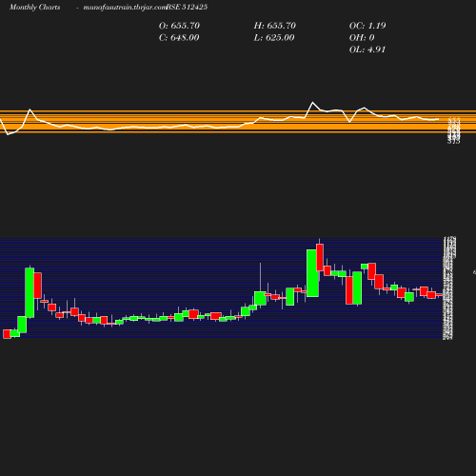Click the open value 'O: 655.70'
Image resolution: width=476 pixels, height=476 pixels.
click(179, 26)
